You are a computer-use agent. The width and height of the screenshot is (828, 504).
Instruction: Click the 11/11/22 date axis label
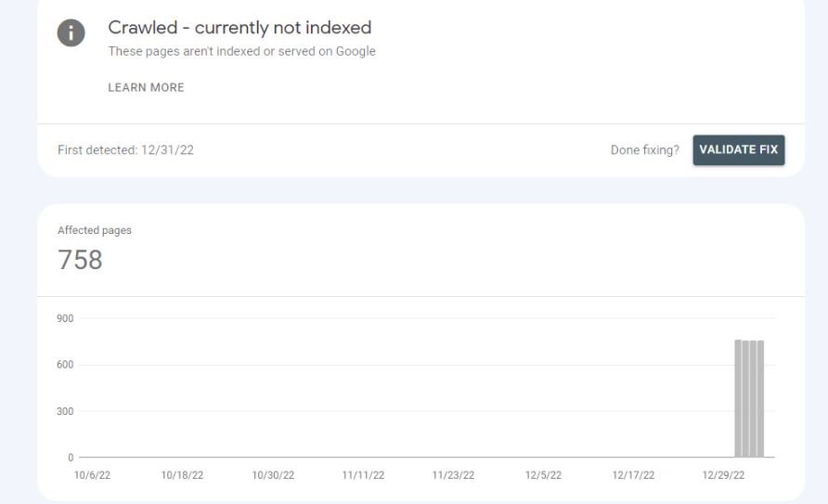pyautogui.click(x=363, y=475)
